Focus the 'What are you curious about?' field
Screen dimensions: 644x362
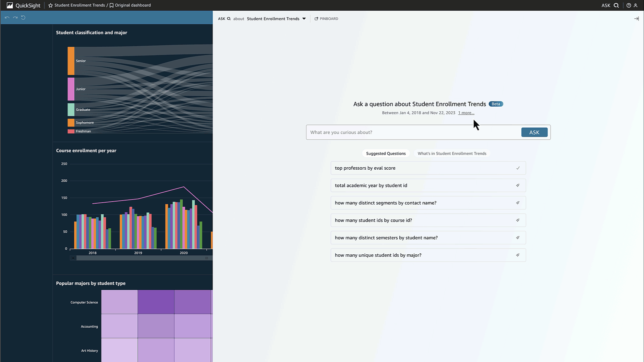413,132
